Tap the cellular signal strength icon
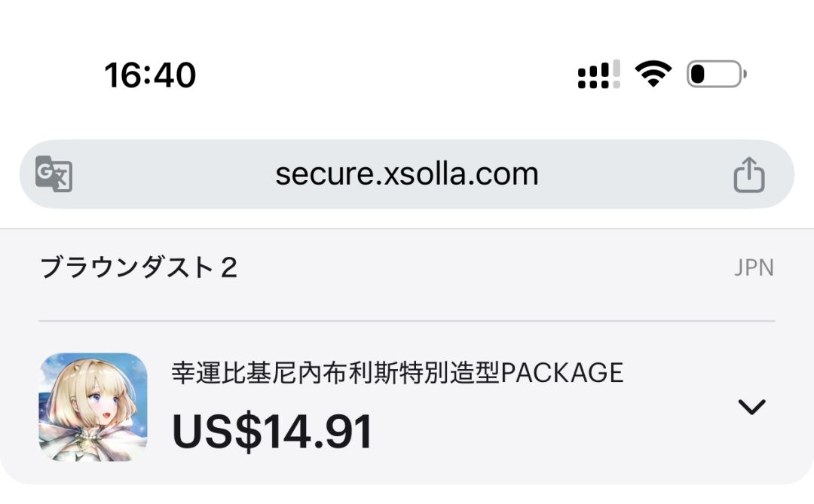Image resolution: width=814 pixels, height=504 pixels. tap(599, 75)
